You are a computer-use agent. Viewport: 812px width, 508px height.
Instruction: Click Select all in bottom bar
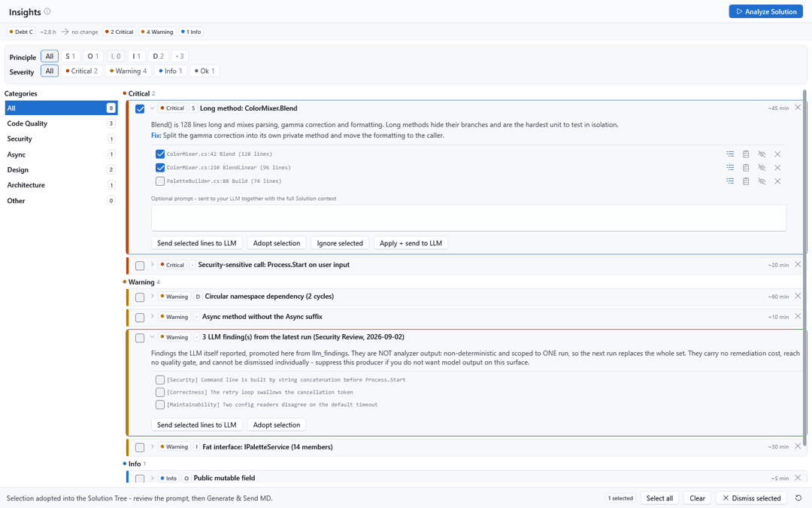click(x=660, y=498)
